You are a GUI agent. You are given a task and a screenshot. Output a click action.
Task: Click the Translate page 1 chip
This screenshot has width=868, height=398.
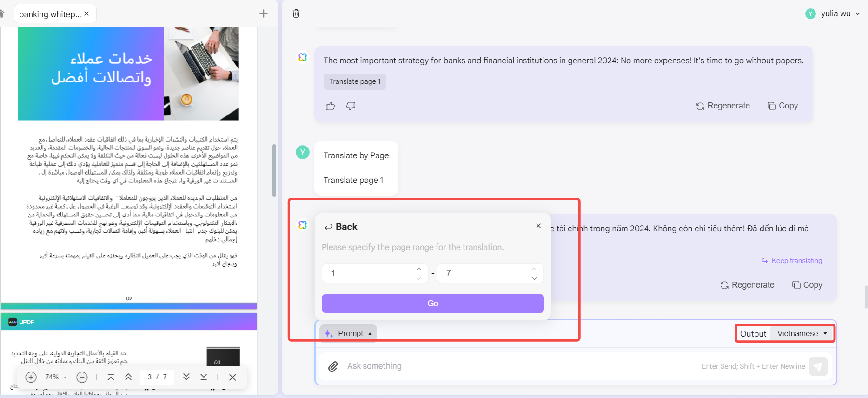(355, 81)
